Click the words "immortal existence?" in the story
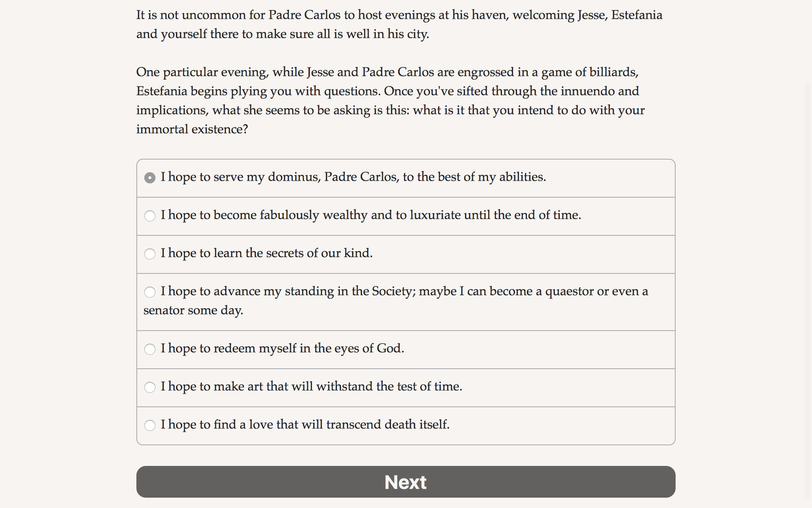The image size is (812, 508). (x=192, y=129)
